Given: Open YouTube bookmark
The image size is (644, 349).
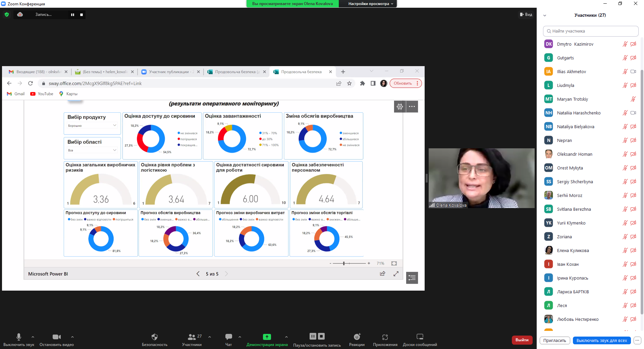Looking at the screenshot, I should click(x=42, y=94).
